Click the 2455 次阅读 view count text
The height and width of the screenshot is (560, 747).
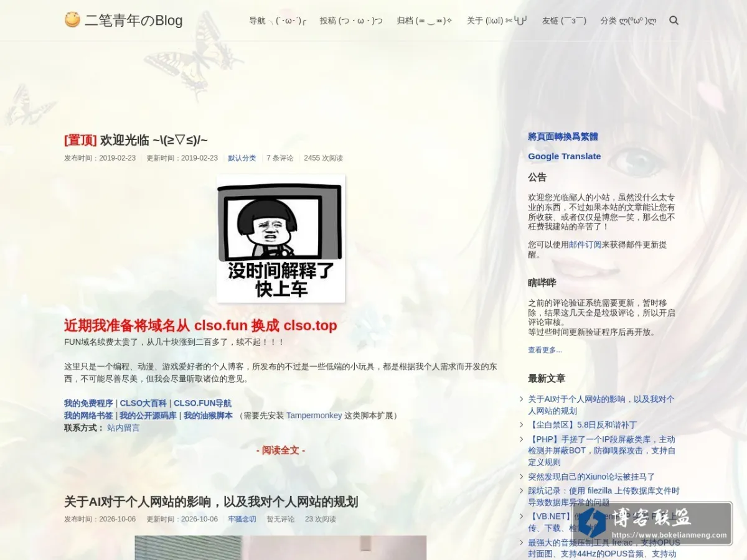[x=323, y=158]
